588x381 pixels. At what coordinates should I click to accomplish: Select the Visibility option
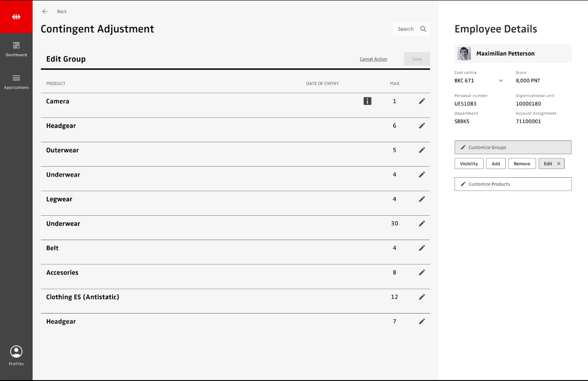coord(469,164)
